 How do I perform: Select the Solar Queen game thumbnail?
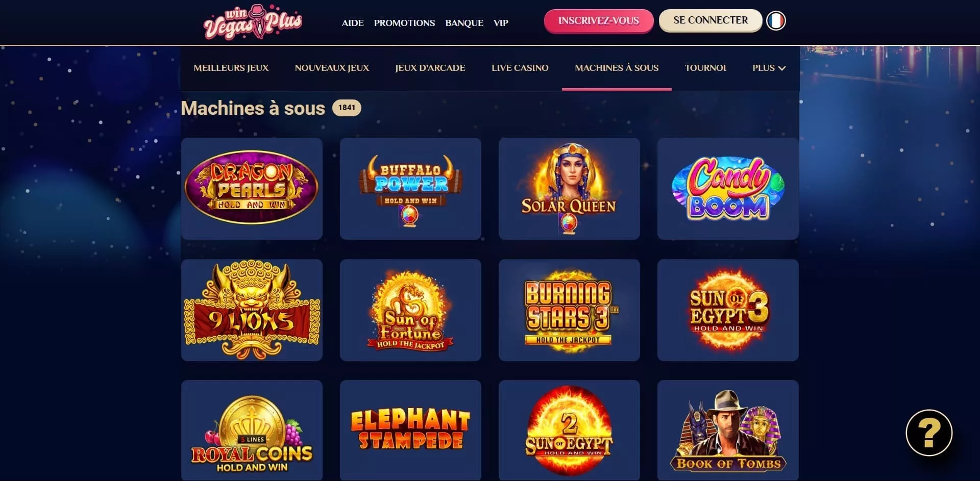[x=569, y=188]
